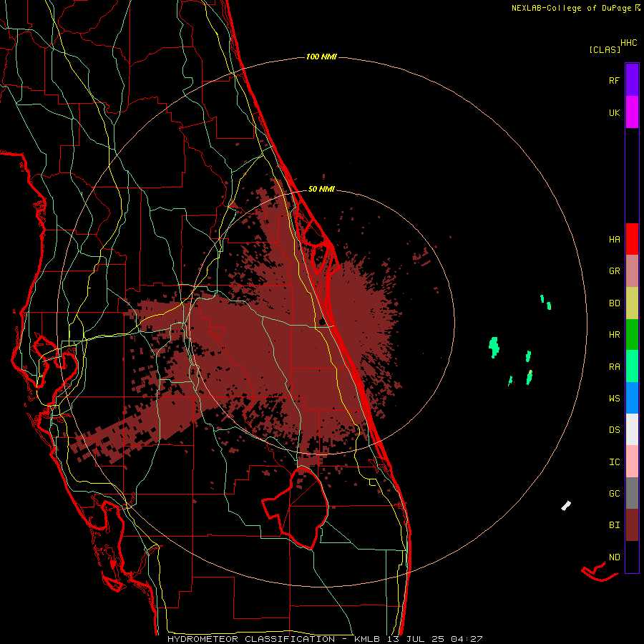644x644 pixels.
Task: Click the DS legend label
Action: [x=614, y=429]
